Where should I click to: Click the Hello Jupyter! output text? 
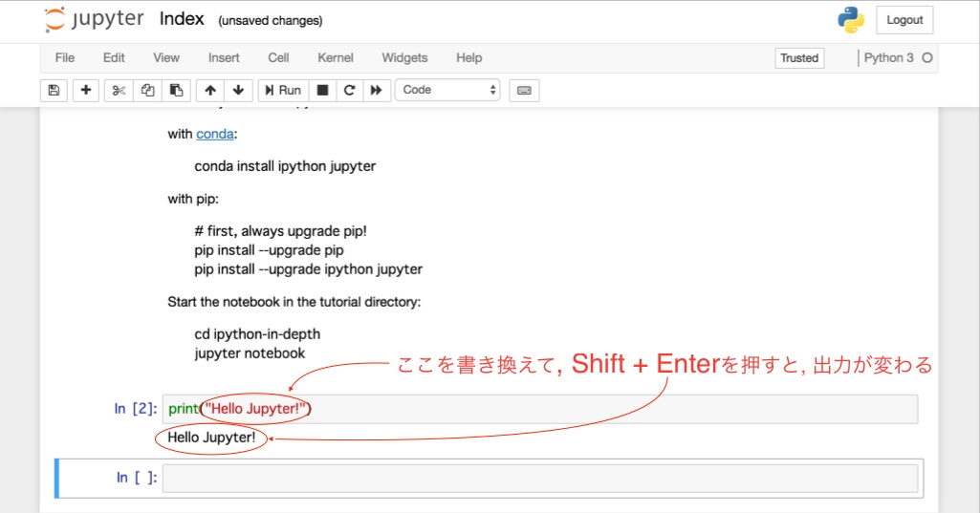[x=211, y=438]
